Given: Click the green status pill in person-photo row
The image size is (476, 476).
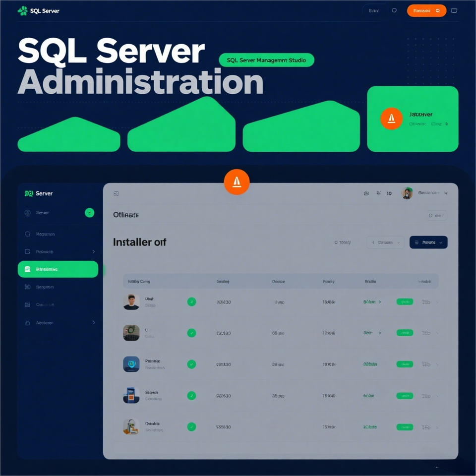Looking at the screenshot, I should click(405, 302).
